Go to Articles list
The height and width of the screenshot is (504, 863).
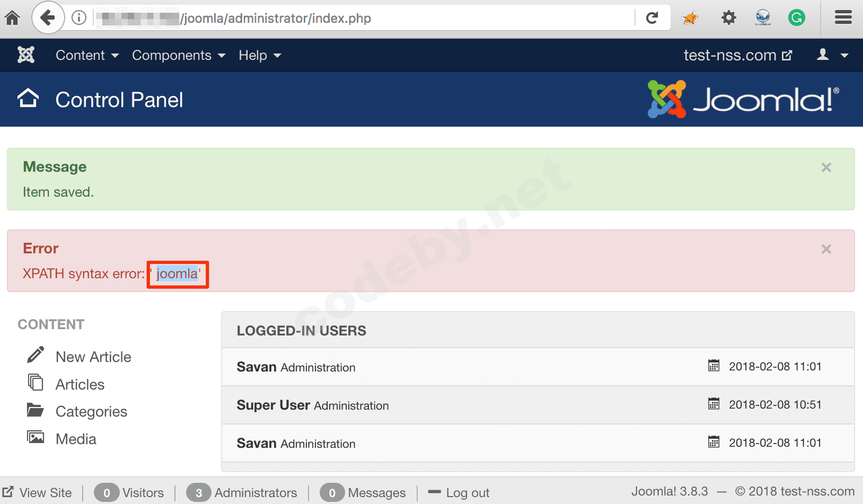click(x=80, y=384)
